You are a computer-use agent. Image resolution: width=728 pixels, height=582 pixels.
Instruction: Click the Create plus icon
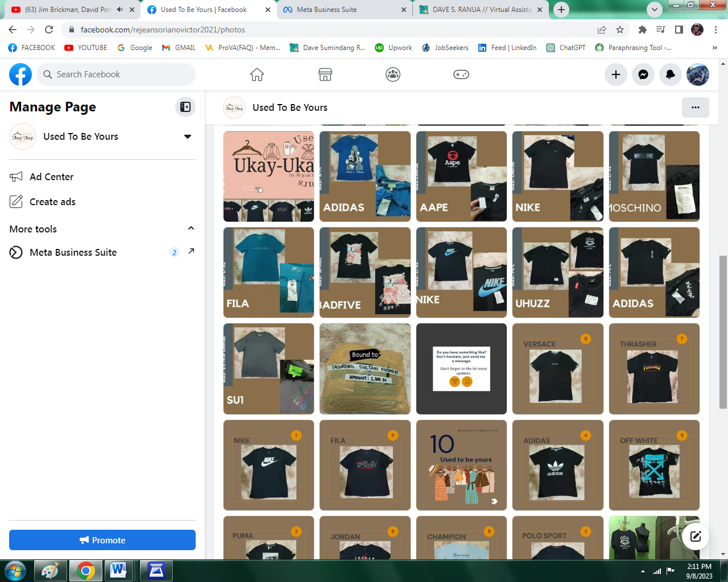tap(616, 74)
